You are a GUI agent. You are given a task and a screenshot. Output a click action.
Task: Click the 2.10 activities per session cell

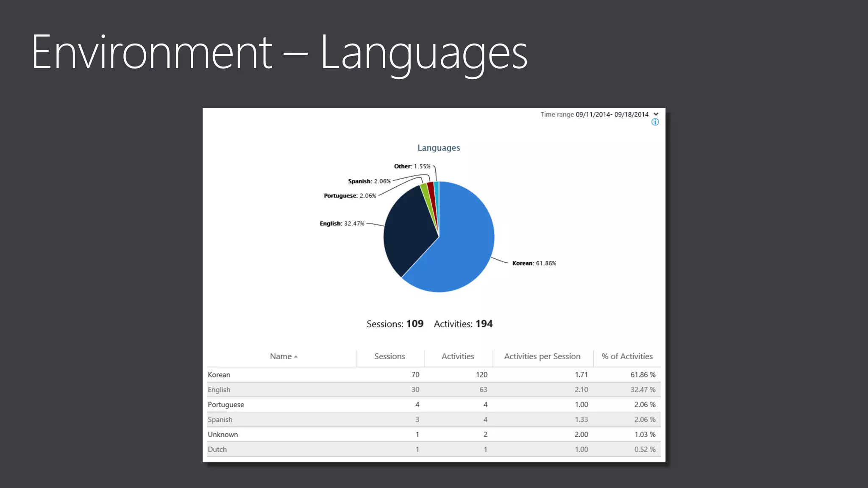point(581,390)
